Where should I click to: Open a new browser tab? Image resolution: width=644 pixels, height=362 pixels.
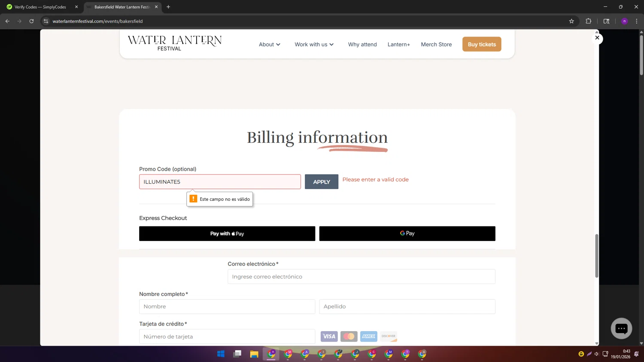pyautogui.click(x=168, y=7)
